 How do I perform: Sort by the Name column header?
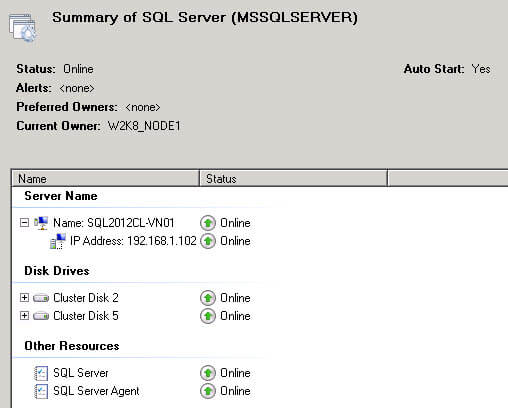105,178
